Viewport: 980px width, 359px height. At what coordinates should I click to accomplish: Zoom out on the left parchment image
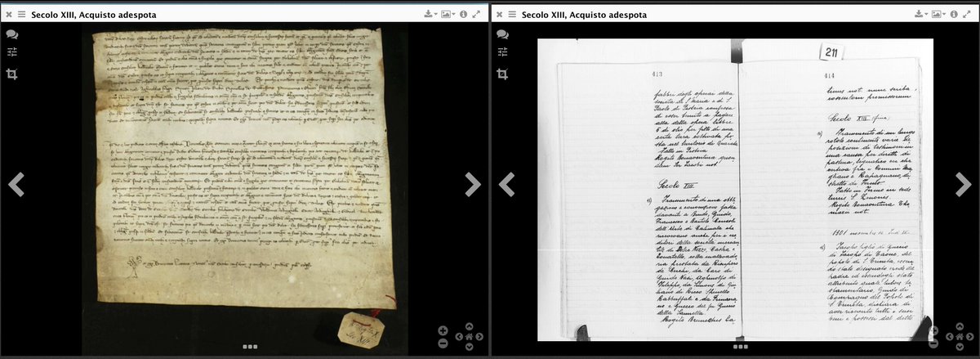443,343
